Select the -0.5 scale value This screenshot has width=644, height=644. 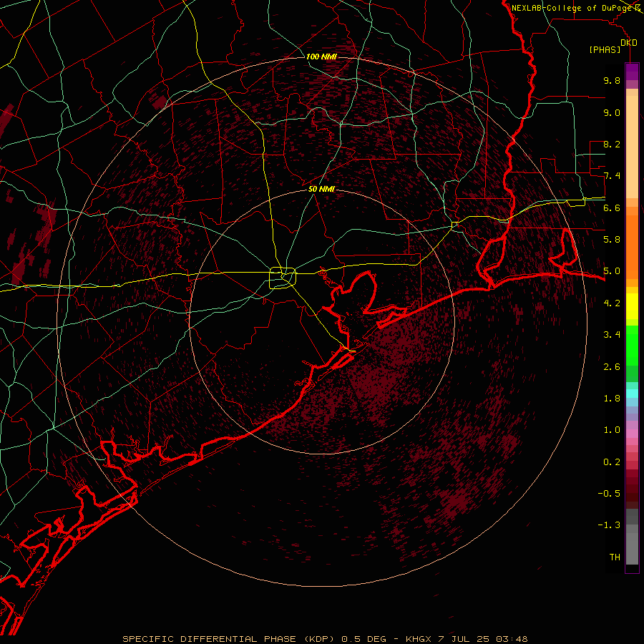[x=609, y=494]
